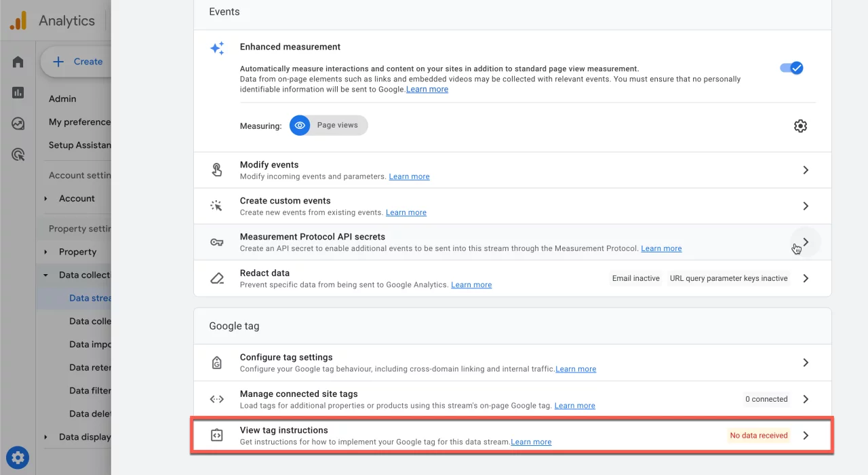Expand Manage connected site tags chevron
The width and height of the screenshot is (868, 475).
[806, 399]
